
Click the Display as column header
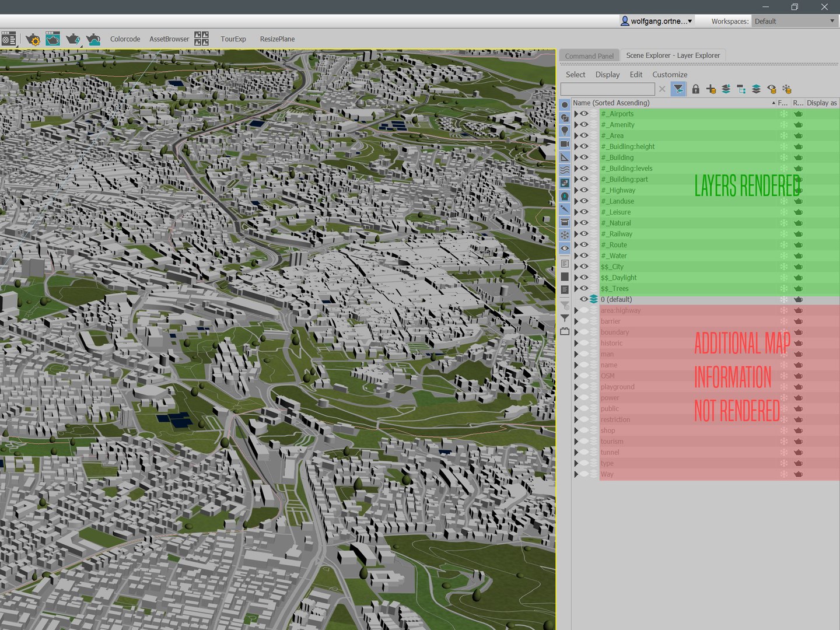[821, 103]
